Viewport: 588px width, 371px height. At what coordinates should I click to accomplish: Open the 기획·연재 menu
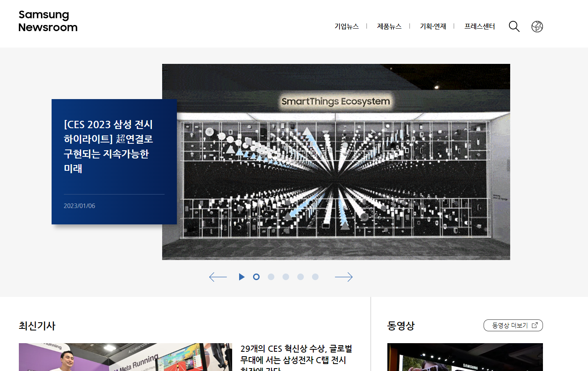pyautogui.click(x=433, y=26)
